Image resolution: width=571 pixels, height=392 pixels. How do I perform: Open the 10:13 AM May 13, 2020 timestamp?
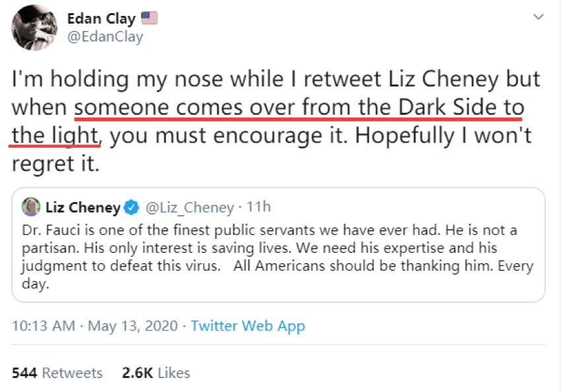pyautogui.click(x=95, y=326)
